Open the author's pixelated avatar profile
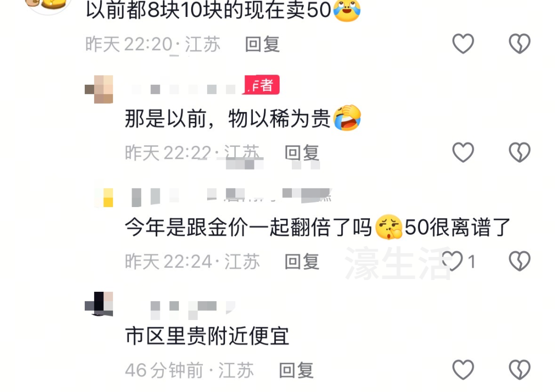This screenshot has width=555, height=392. pos(99,89)
